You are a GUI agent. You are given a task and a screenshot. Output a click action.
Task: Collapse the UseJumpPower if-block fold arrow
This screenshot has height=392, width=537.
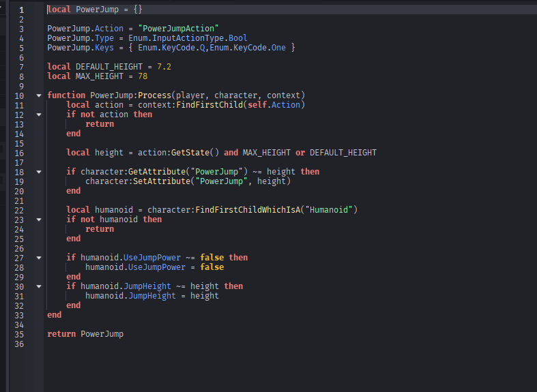click(39, 258)
